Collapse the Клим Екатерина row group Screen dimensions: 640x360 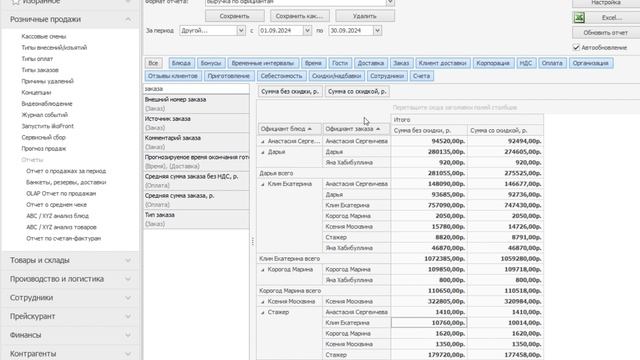click(263, 184)
